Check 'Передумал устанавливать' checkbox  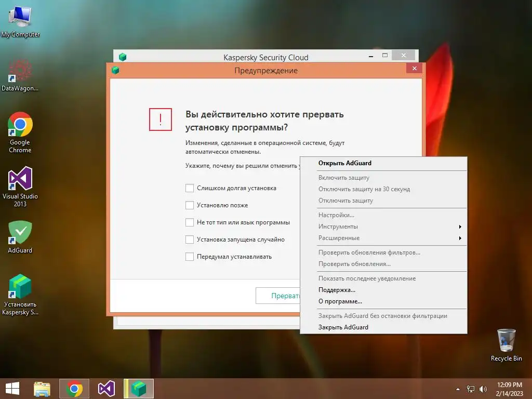(190, 257)
